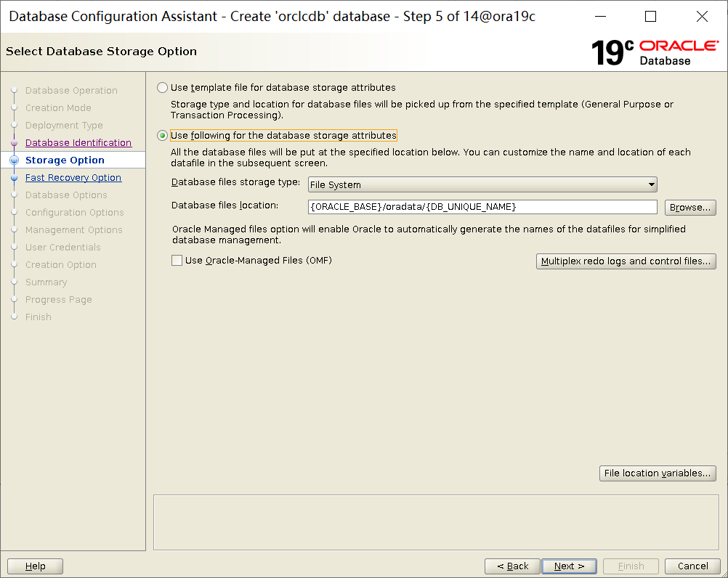
Task: Click User Credentials step label
Action: pos(63,248)
